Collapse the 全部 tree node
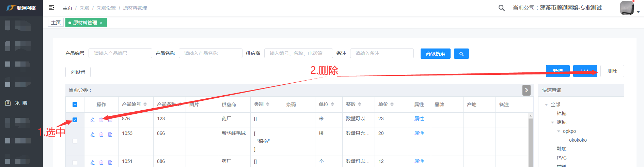 coord(546,105)
